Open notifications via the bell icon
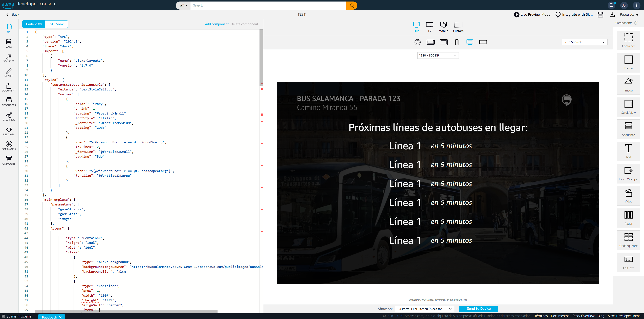 click(612, 5)
